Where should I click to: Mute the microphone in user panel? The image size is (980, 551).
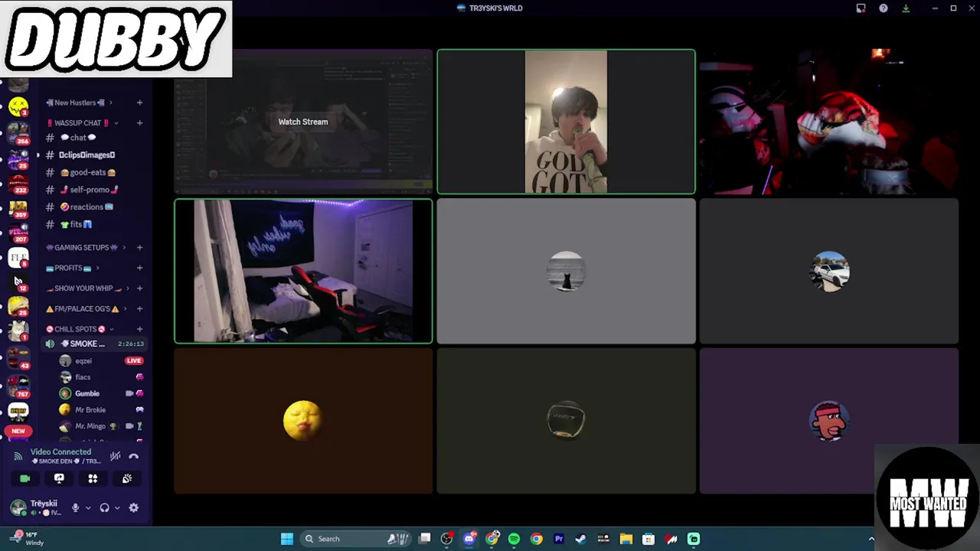(x=75, y=507)
